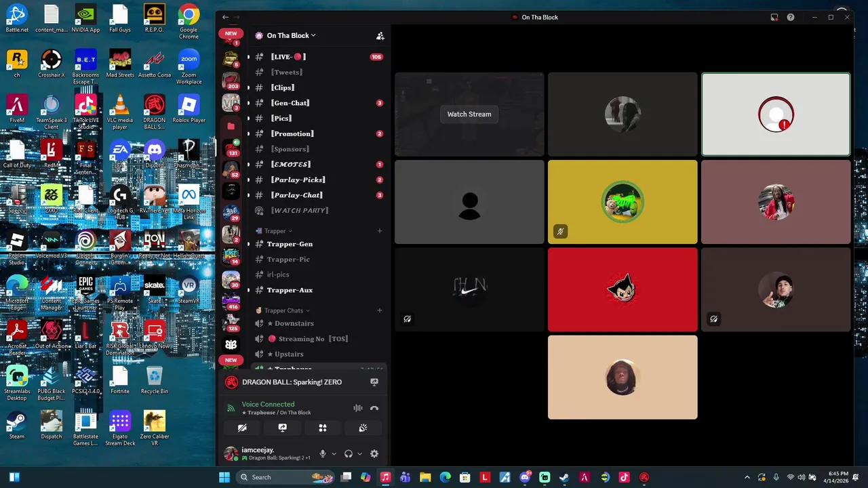Show hidden system tray icons
The width and height of the screenshot is (868, 488).
tap(747, 477)
